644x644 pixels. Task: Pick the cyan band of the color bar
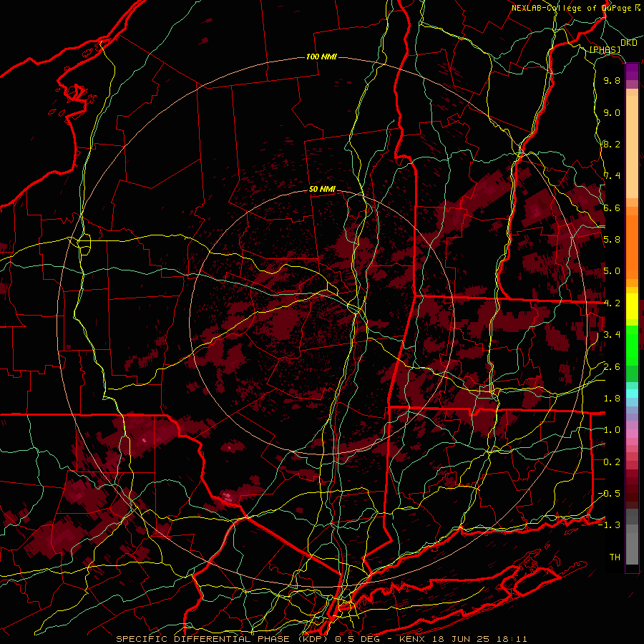(632, 393)
